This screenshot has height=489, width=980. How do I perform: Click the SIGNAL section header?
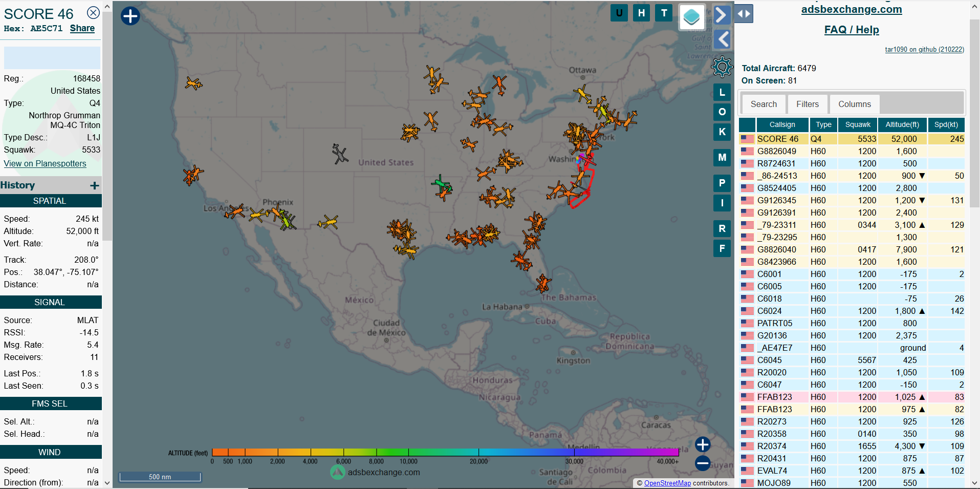[50, 302]
